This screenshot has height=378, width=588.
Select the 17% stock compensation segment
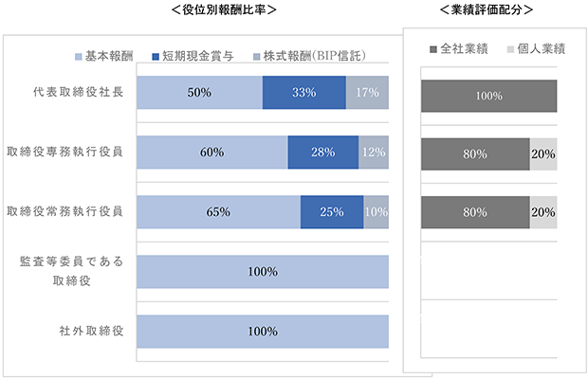(x=367, y=93)
